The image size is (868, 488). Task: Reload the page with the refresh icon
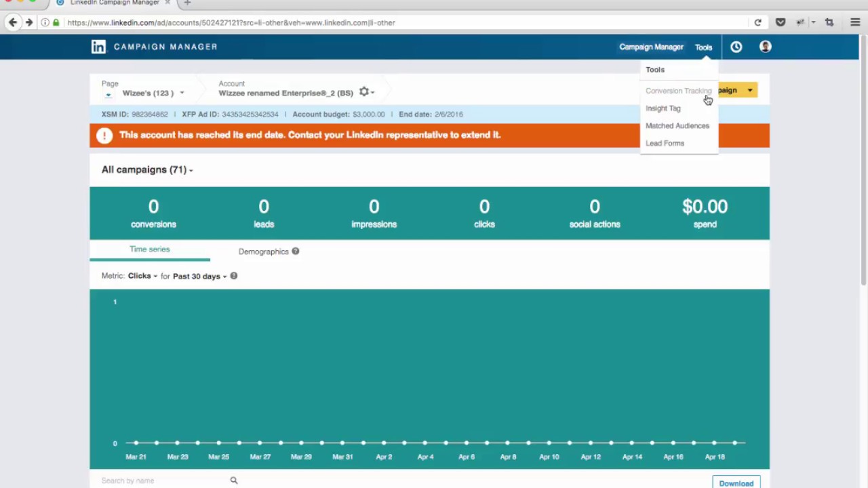click(757, 22)
